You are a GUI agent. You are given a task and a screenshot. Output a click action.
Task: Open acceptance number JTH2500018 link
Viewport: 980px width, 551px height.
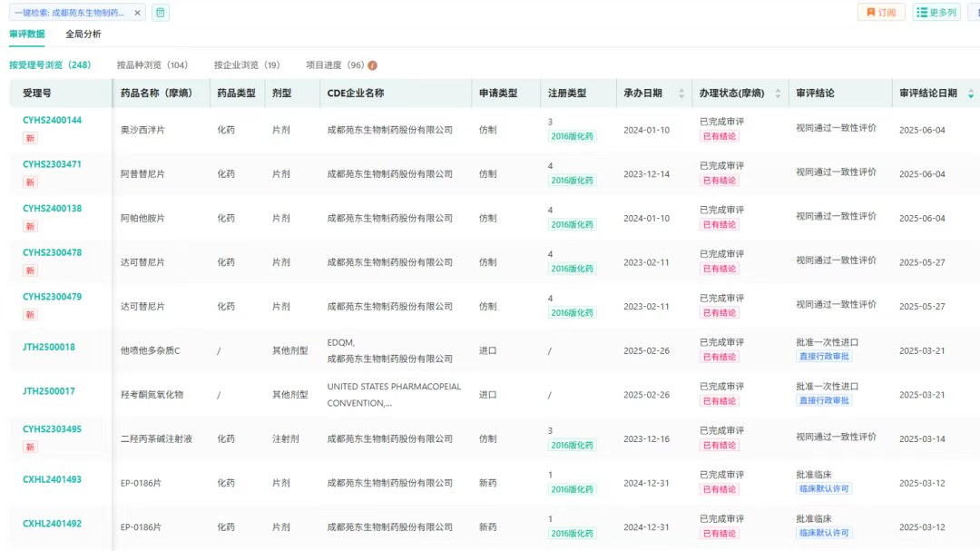[49, 347]
